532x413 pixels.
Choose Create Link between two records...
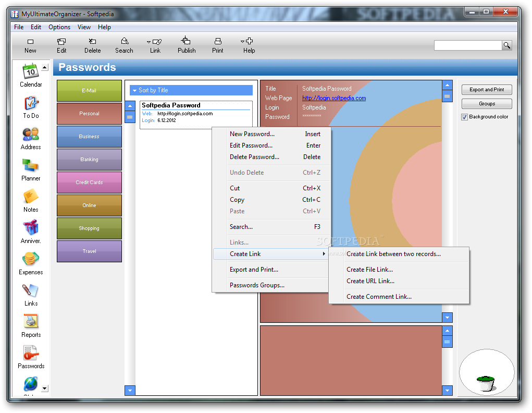tap(399, 254)
